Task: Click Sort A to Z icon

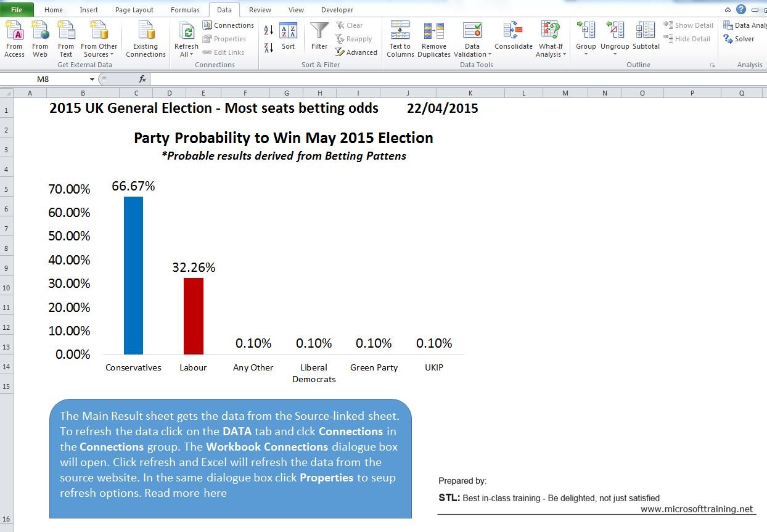Action: (269, 30)
